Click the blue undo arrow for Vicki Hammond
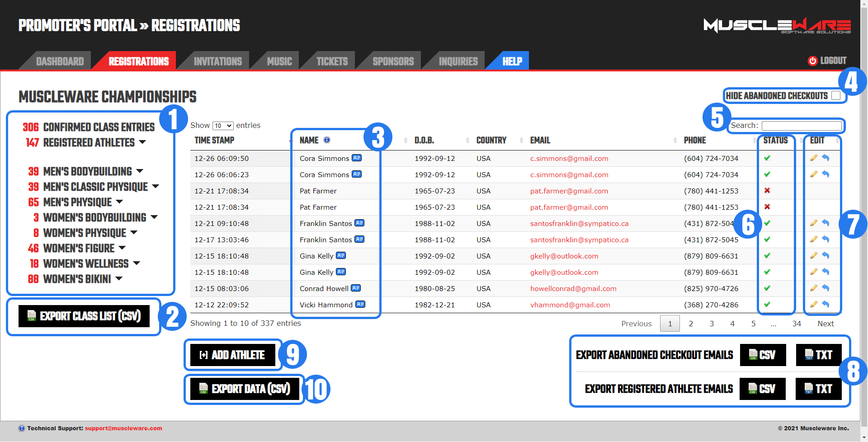868x442 pixels. (x=826, y=305)
